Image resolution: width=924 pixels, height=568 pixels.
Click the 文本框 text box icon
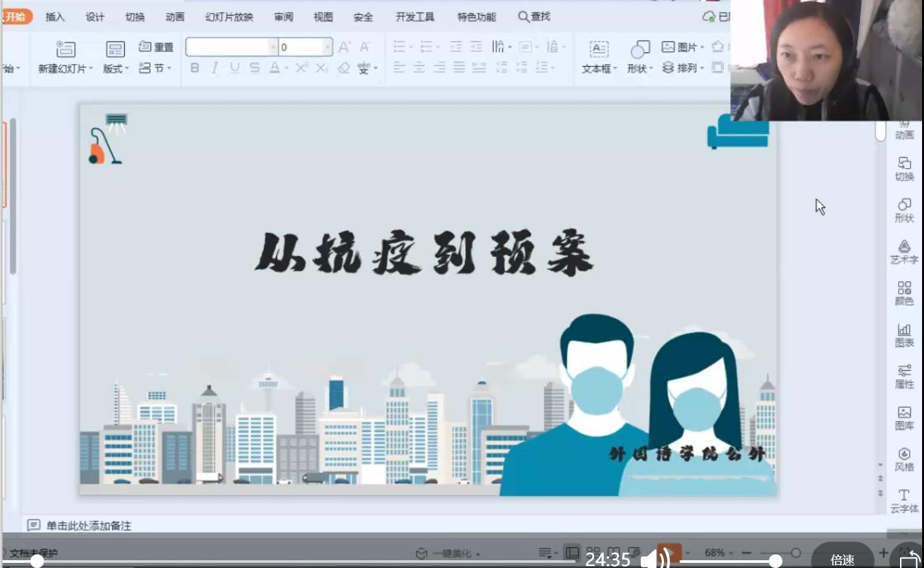tap(599, 49)
